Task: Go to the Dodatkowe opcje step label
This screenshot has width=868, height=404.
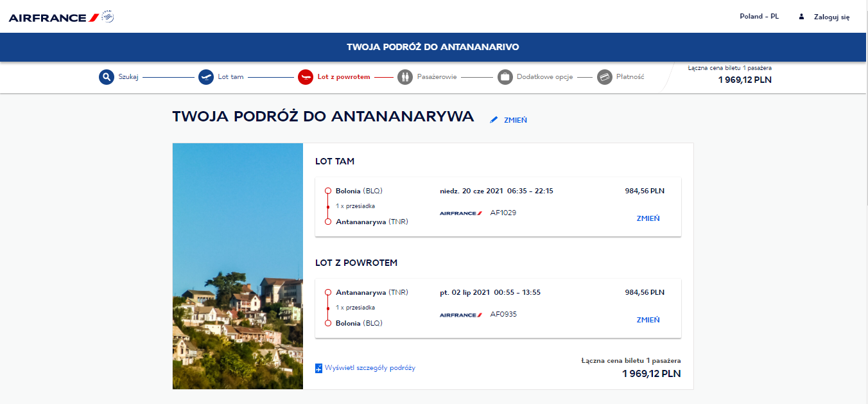Action: tap(545, 77)
